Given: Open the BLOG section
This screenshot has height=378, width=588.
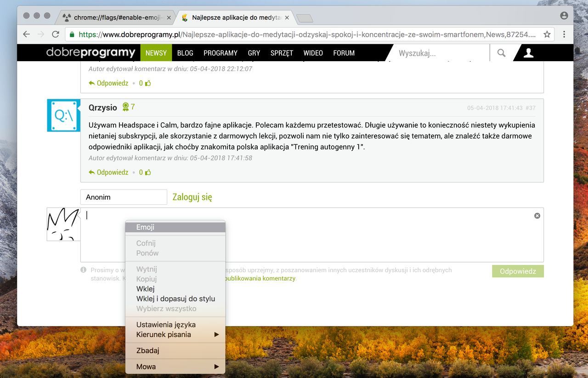Looking at the screenshot, I should tap(185, 53).
